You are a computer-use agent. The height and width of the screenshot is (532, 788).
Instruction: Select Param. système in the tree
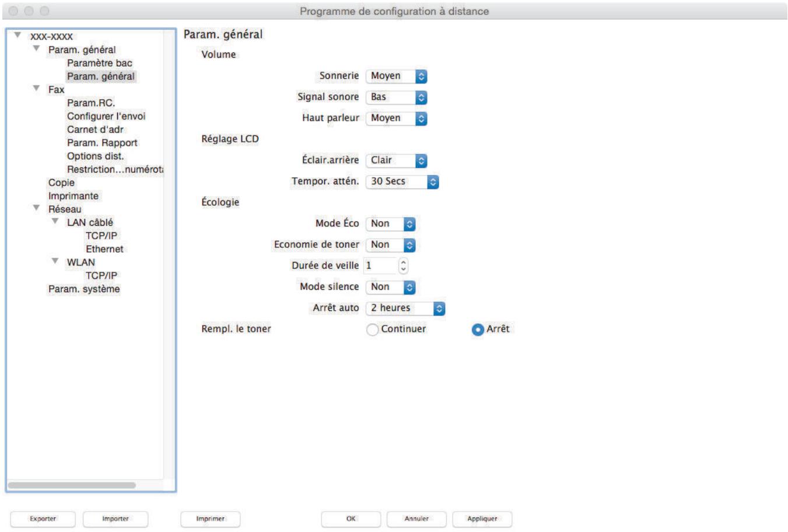coord(84,289)
